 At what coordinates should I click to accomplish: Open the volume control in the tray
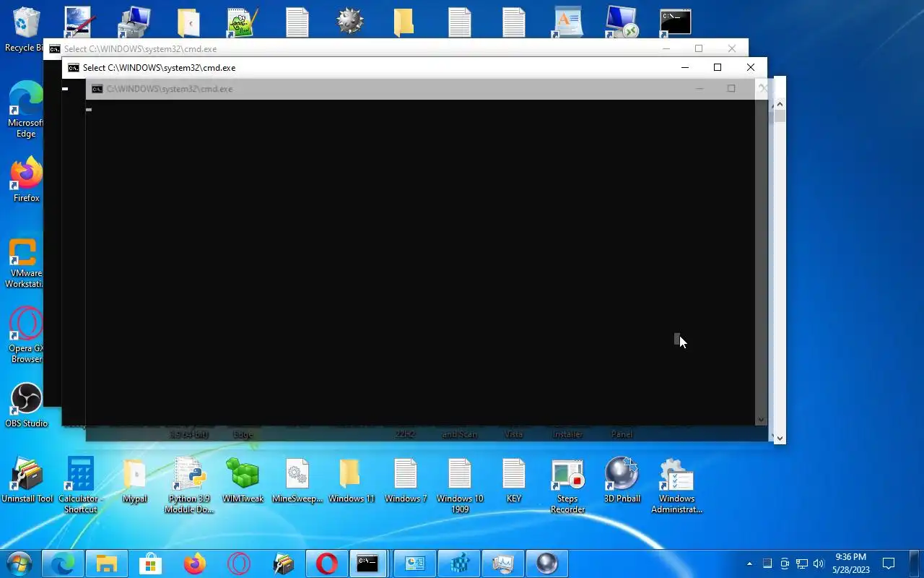click(x=819, y=564)
